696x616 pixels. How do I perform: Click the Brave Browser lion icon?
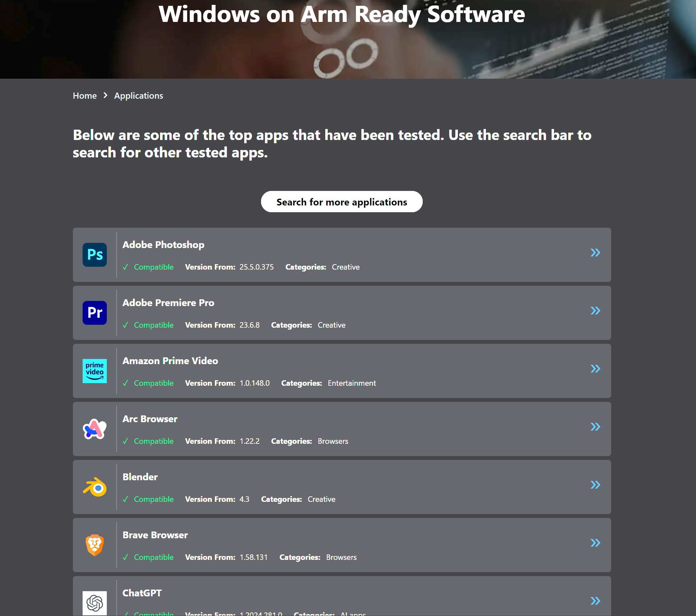click(x=95, y=545)
